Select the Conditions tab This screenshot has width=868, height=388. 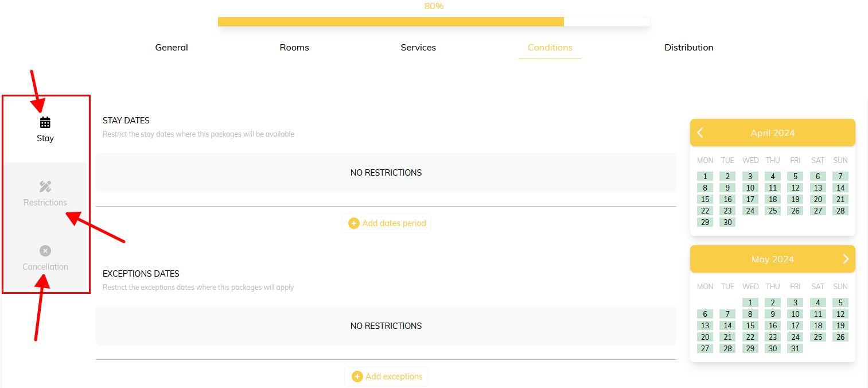550,48
